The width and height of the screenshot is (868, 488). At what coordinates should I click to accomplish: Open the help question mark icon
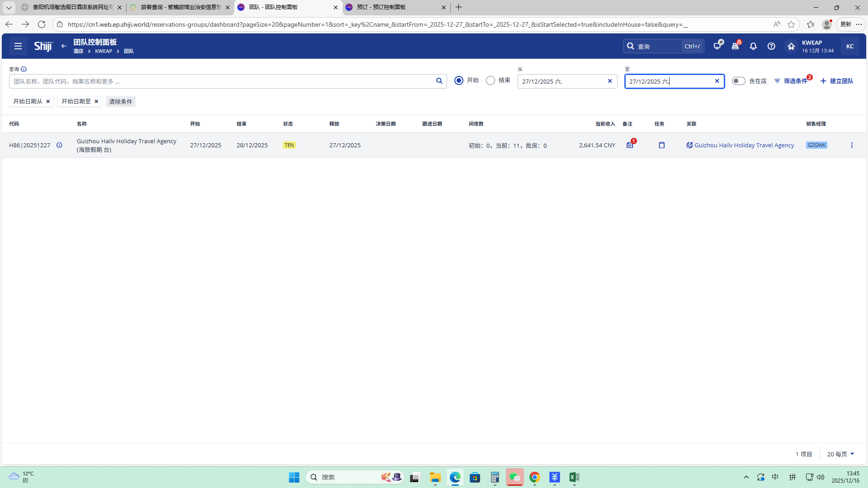[771, 46]
